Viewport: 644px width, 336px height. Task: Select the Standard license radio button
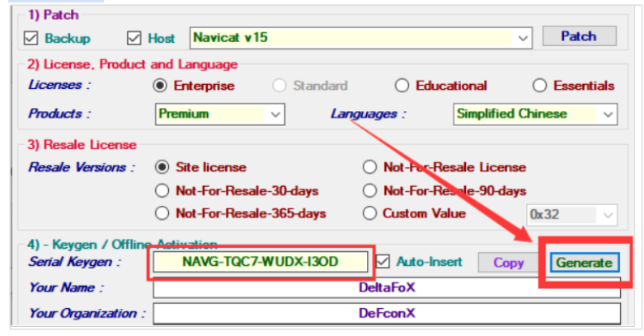point(280,86)
